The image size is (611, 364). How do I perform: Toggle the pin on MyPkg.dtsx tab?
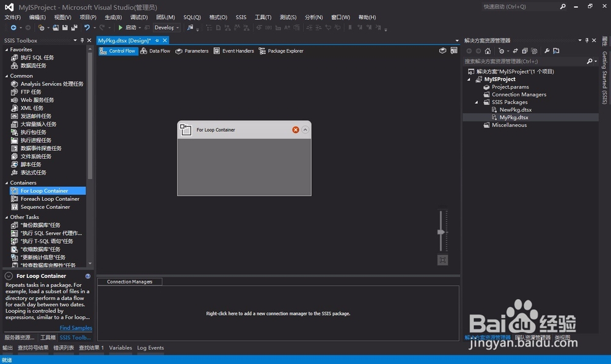click(x=157, y=40)
